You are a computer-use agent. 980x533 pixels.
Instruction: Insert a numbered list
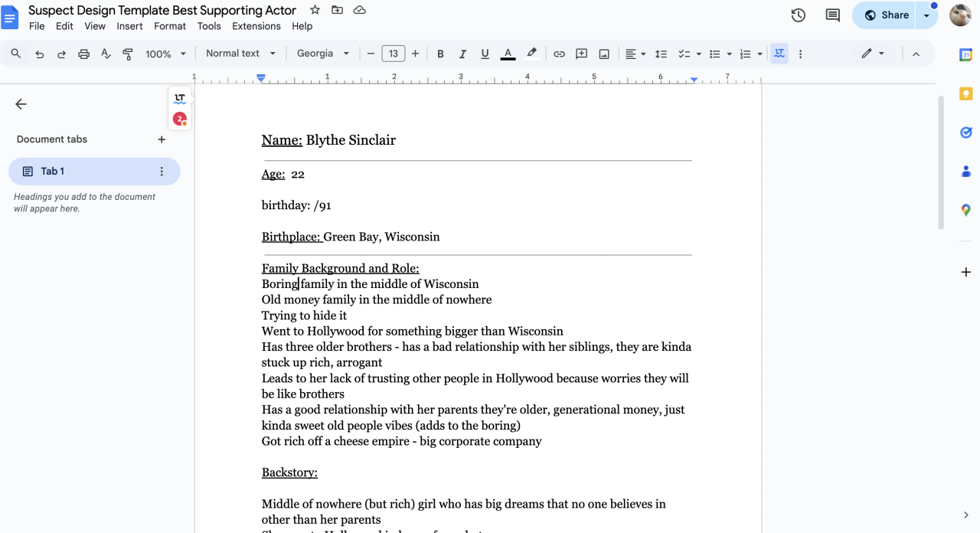click(x=746, y=54)
